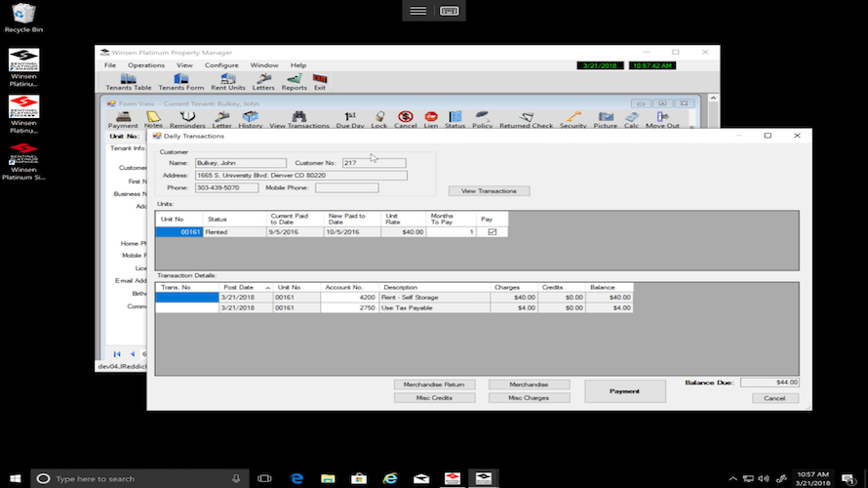Screen dimensions: 868x488
Task: Open Task View on the taskbar
Action: tap(264, 478)
